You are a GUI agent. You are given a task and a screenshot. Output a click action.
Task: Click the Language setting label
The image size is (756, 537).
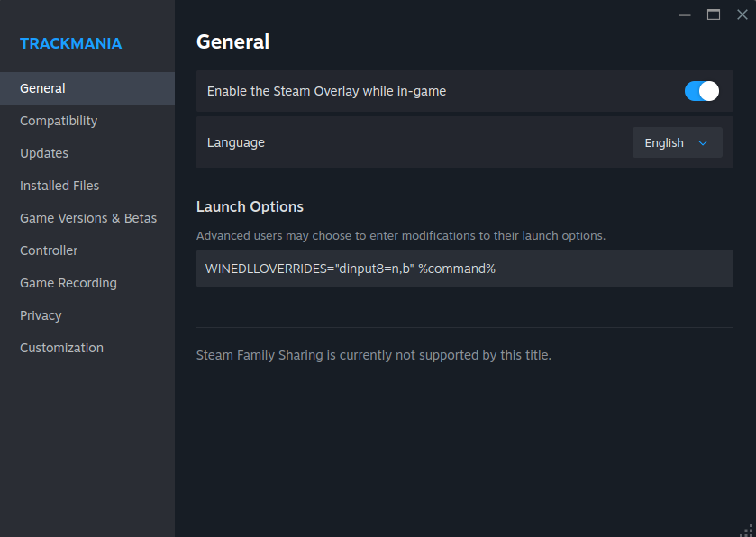[236, 142]
